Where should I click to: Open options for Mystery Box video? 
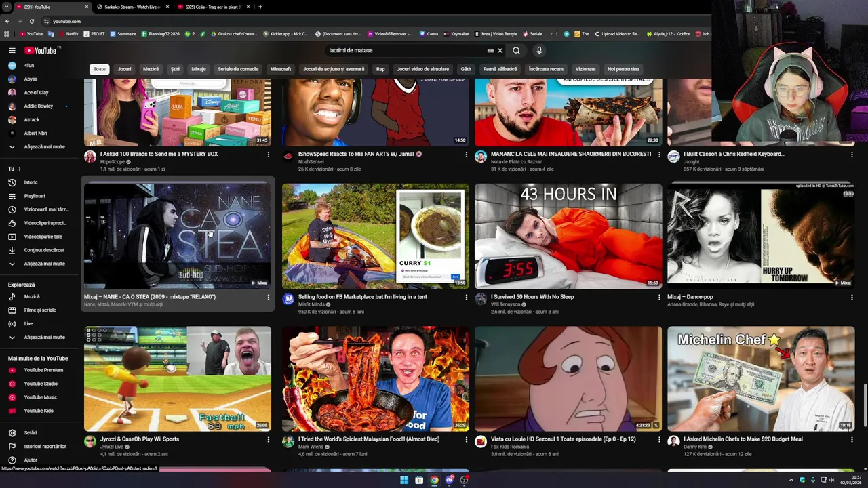point(268,155)
